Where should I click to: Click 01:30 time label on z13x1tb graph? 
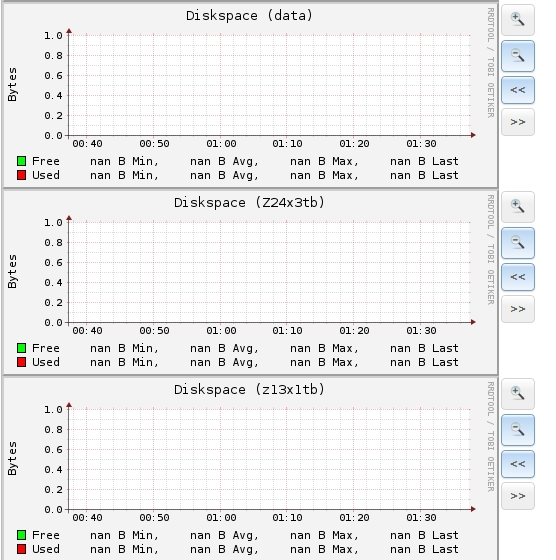click(421, 518)
